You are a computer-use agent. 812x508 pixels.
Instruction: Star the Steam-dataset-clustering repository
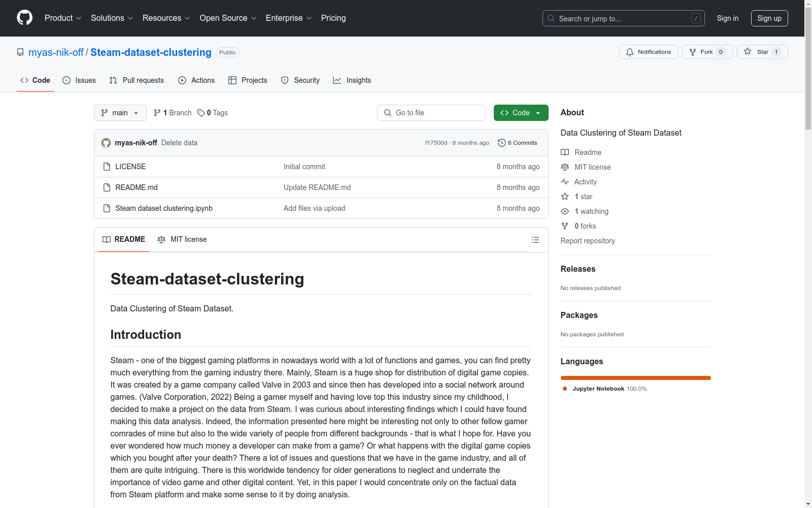pos(762,52)
